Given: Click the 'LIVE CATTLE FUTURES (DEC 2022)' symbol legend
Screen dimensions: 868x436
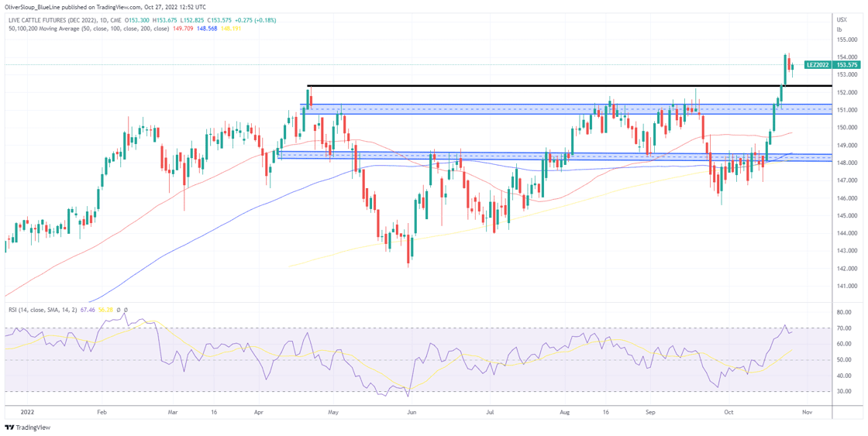Looking at the screenshot, I should click(x=54, y=20).
